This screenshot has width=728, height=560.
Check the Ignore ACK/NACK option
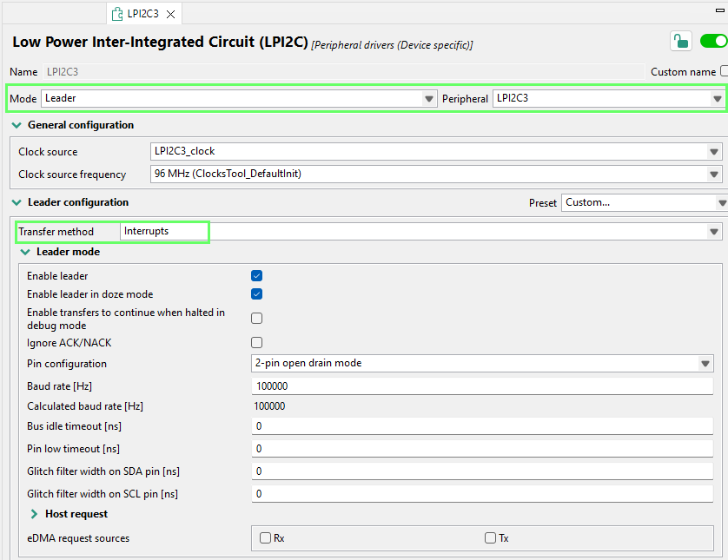pos(257,343)
